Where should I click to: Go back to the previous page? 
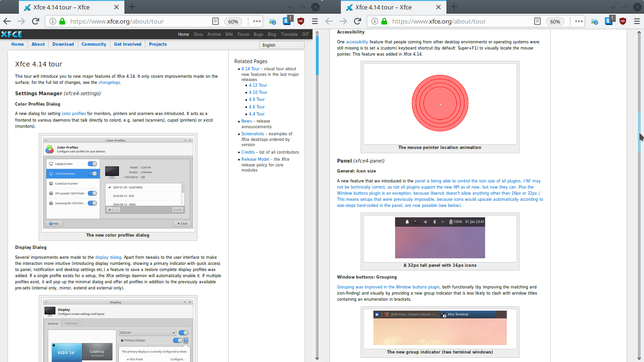tap(7, 21)
